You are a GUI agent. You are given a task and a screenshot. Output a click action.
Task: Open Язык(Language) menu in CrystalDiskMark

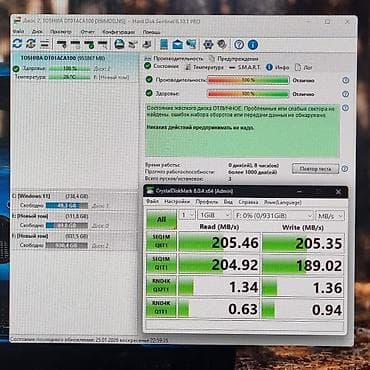[x=283, y=202]
